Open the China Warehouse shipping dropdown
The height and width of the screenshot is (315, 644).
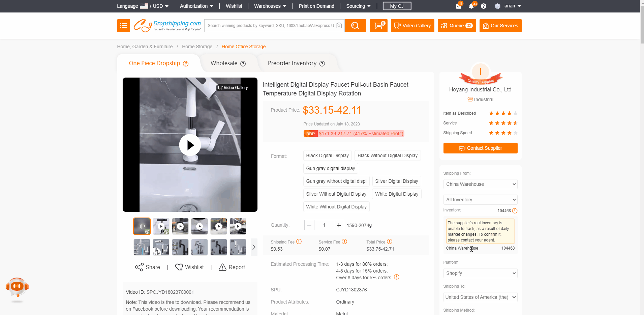tap(480, 184)
